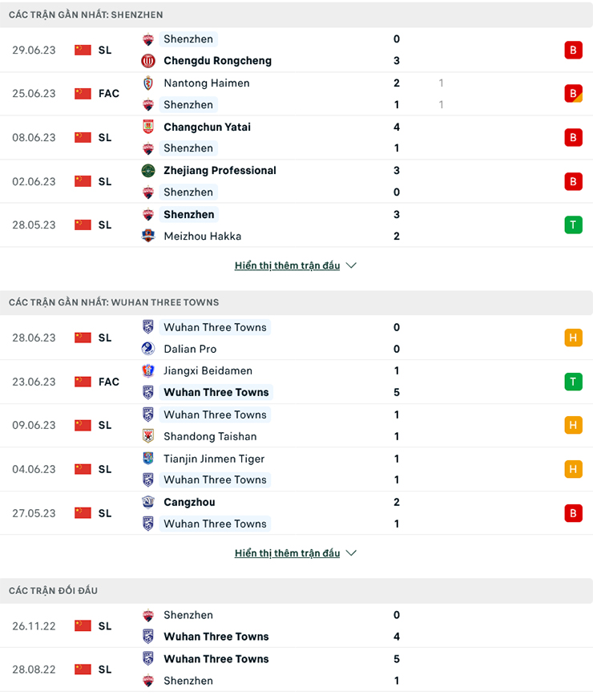Select the Wuhan Three Towns name in 28.08.22 match
The width and height of the screenshot is (593, 700).
point(216,659)
